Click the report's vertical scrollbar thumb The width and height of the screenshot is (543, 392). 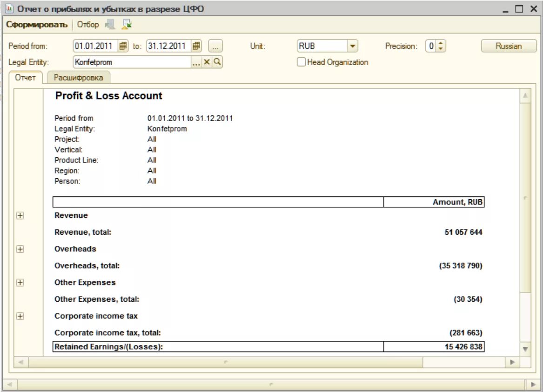525,197
